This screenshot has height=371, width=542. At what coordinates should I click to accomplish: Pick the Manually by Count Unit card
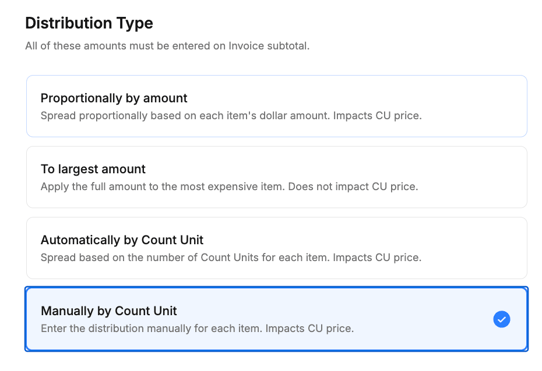277,319
